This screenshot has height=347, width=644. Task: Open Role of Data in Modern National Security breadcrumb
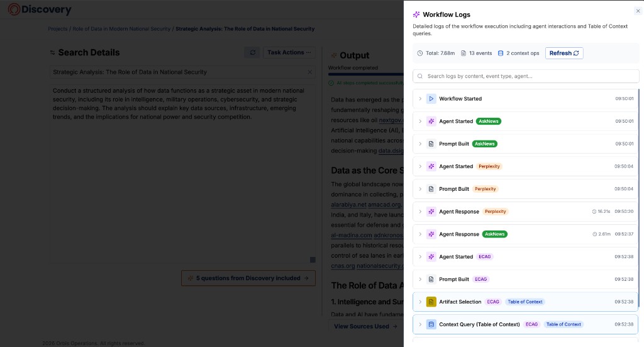[121, 29]
